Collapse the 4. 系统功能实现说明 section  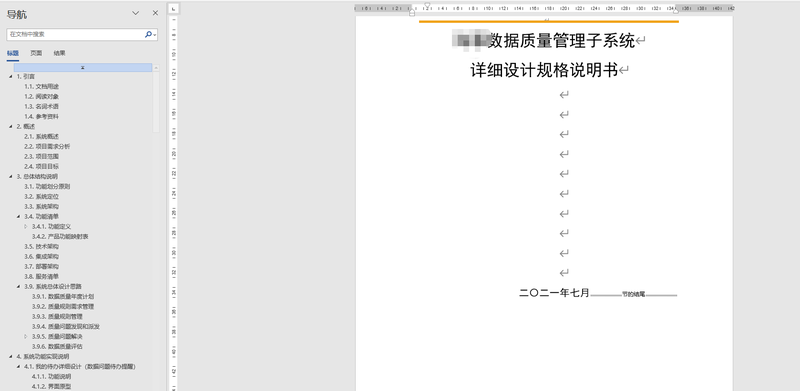[11, 357]
